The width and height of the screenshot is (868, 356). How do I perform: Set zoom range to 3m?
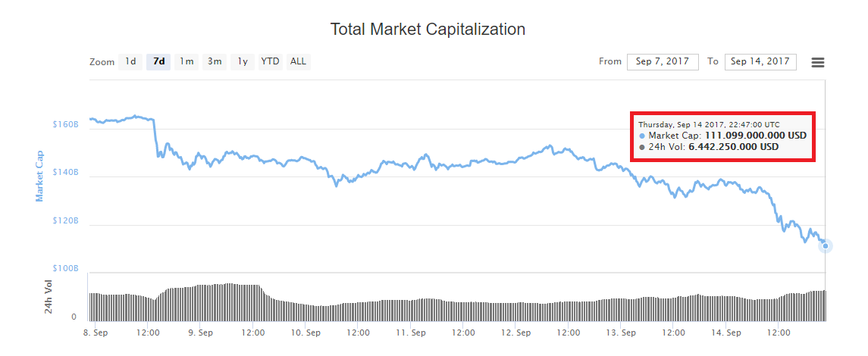[215, 61]
